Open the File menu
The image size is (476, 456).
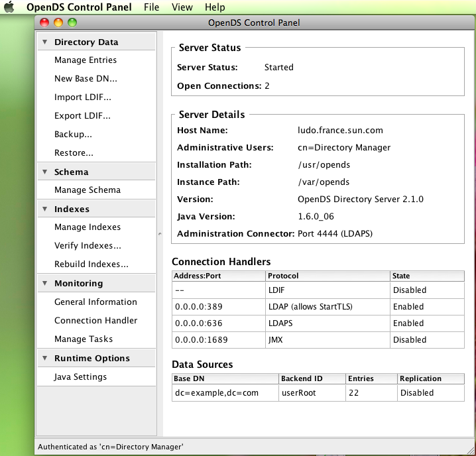pyautogui.click(x=151, y=7)
